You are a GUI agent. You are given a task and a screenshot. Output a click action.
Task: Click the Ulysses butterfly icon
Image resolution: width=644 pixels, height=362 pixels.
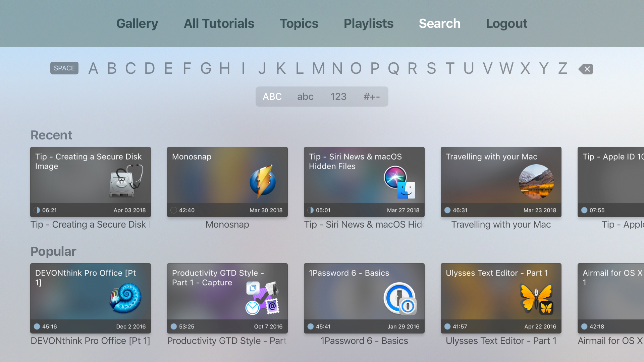coord(536,298)
